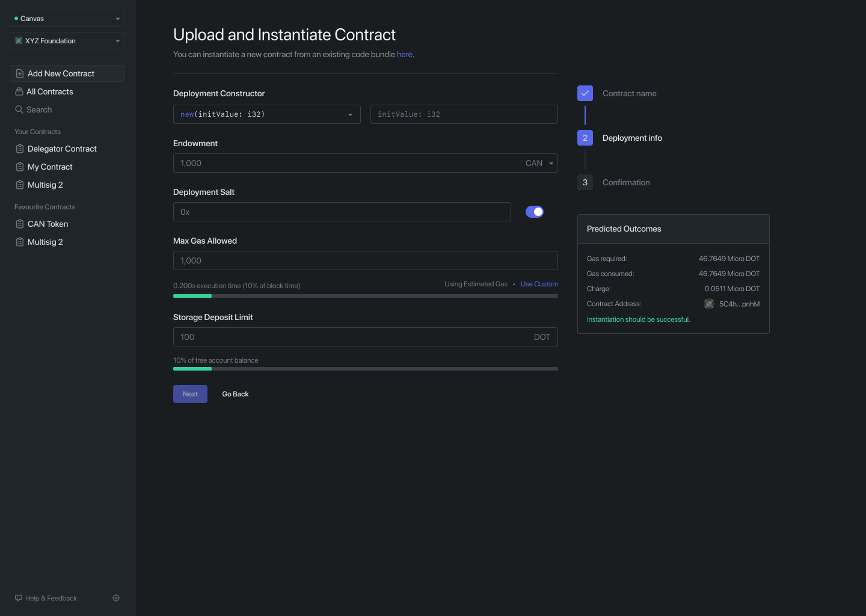Select the Delegator Contract clipboard icon
The width and height of the screenshot is (866, 616).
pyautogui.click(x=19, y=149)
